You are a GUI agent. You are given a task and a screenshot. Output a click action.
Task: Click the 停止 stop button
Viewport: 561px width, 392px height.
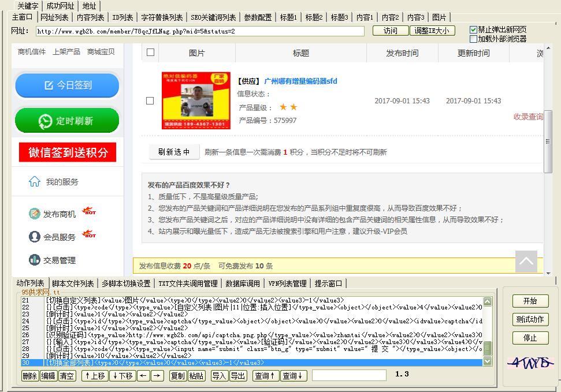[530, 338]
